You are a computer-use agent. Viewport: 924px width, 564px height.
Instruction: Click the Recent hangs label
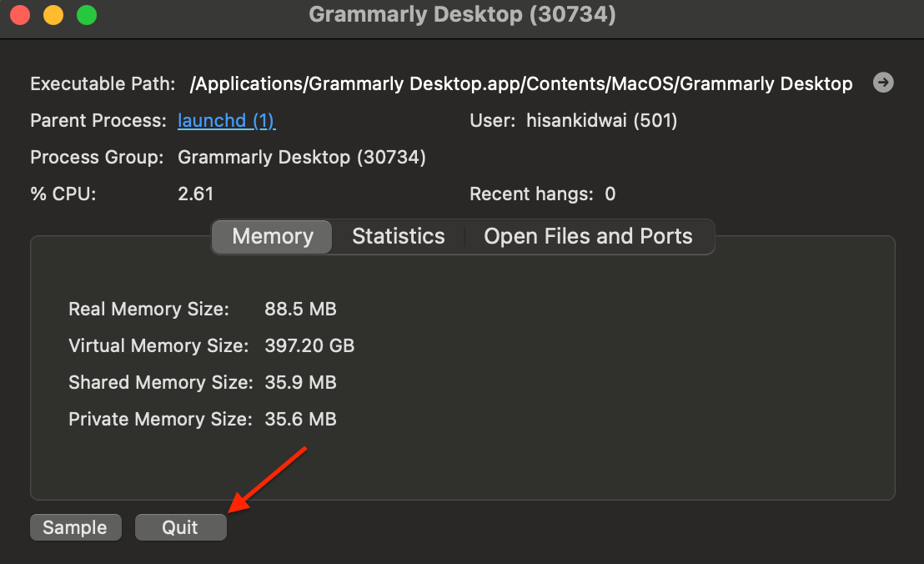[531, 194]
